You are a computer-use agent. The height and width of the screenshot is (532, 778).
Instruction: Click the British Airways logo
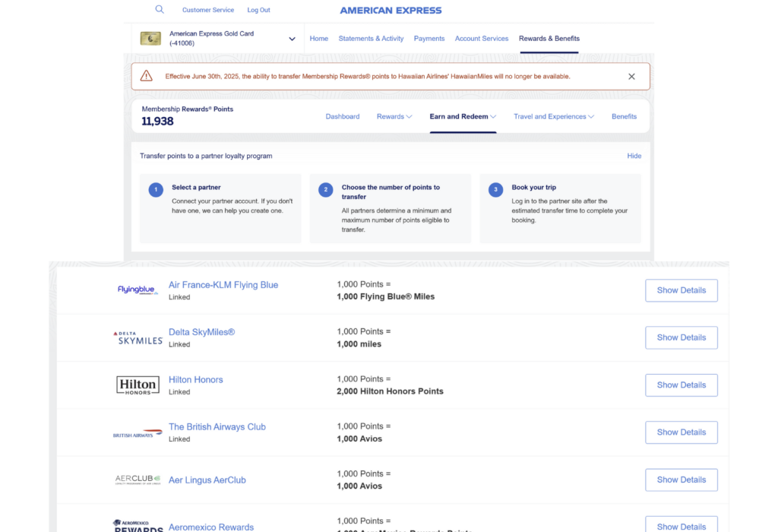[x=138, y=433]
